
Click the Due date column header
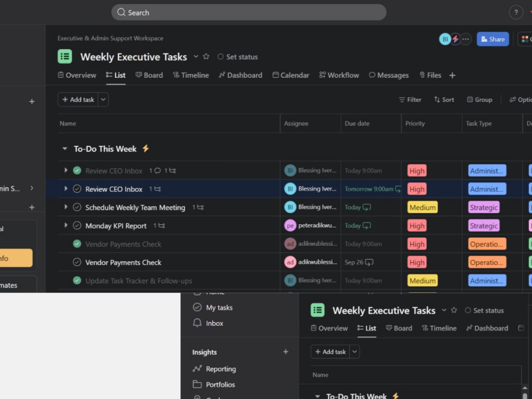(x=370, y=123)
